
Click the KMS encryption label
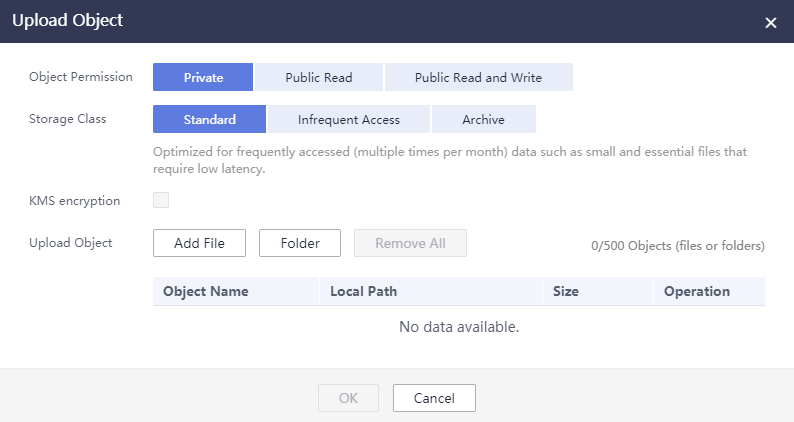pos(74,201)
